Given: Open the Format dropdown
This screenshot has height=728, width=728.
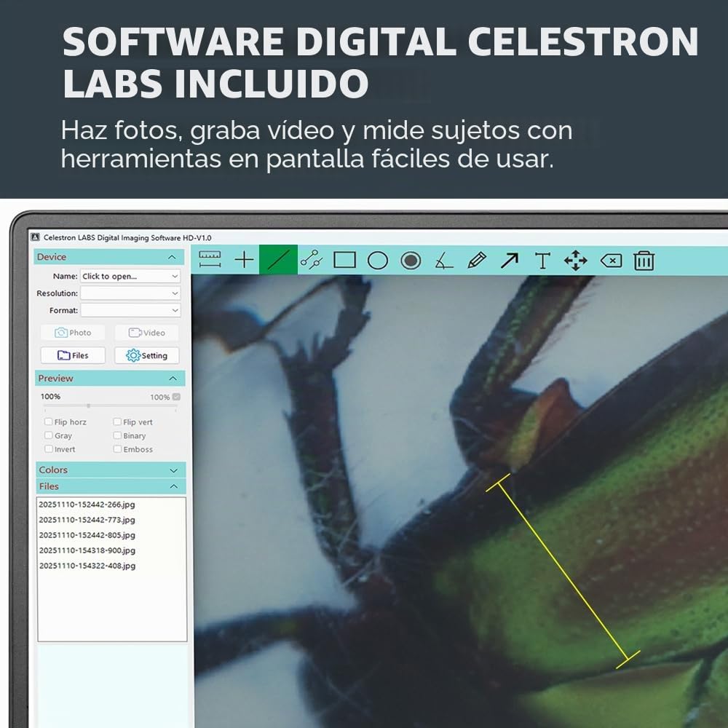Looking at the screenshot, I should click(130, 310).
